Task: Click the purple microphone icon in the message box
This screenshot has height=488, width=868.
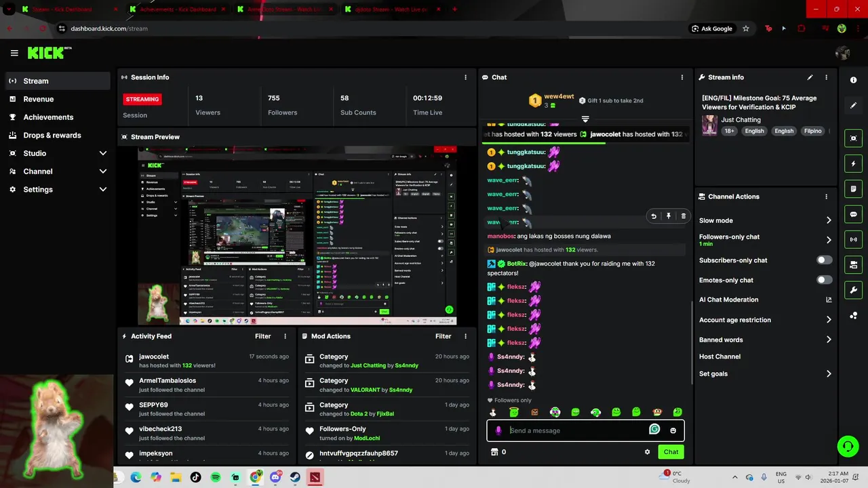Action: [x=498, y=430]
